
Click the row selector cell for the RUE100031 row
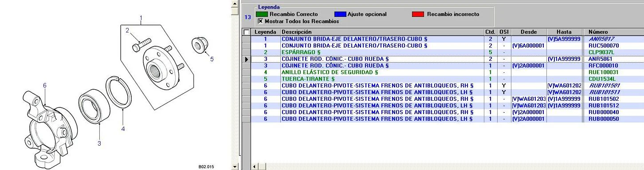(247, 72)
